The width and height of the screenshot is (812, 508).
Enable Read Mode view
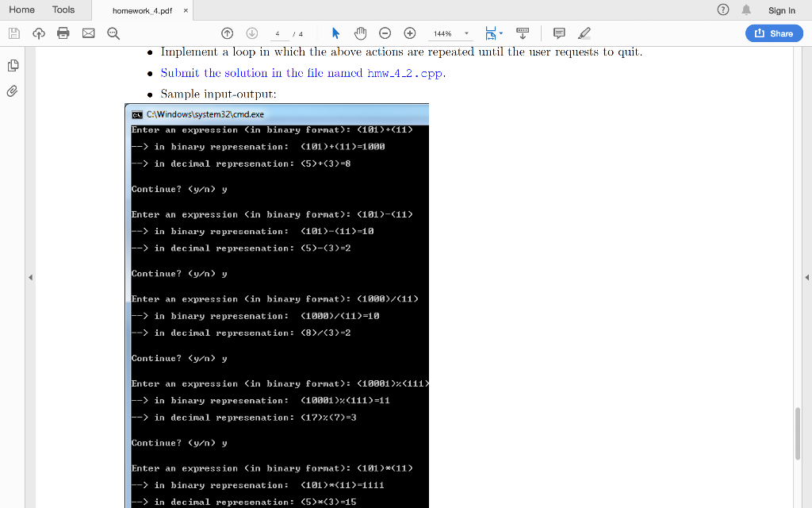click(x=523, y=33)
